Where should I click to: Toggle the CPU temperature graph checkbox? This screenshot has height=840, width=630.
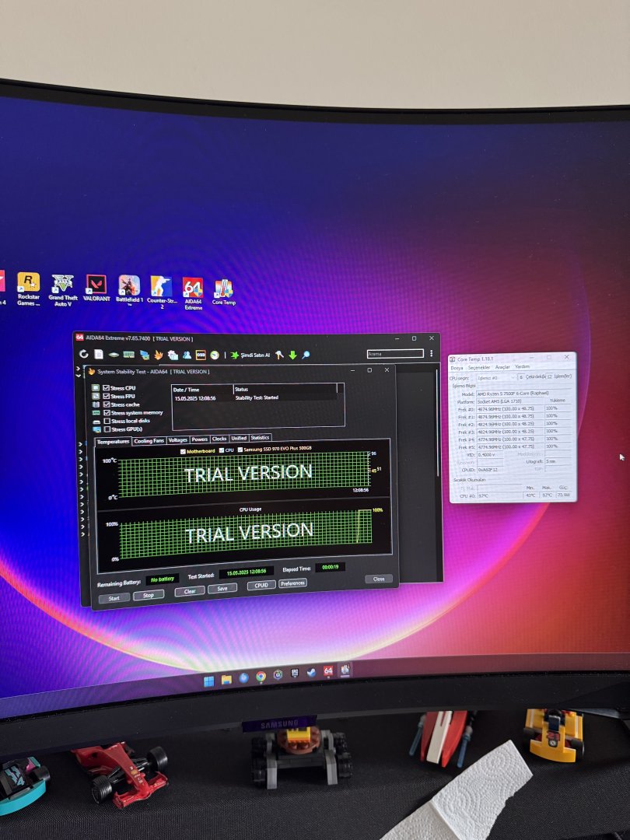click(x=222, y=450)
